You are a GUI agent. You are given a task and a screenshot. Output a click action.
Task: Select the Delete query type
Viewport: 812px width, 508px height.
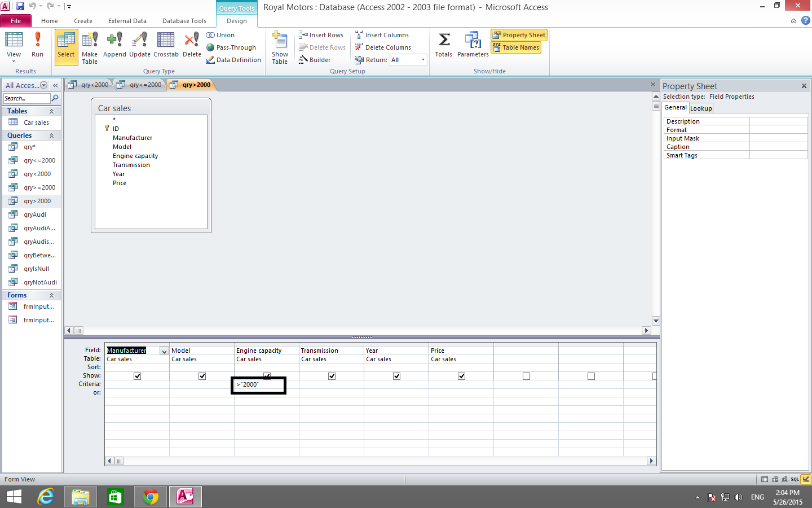192,45
